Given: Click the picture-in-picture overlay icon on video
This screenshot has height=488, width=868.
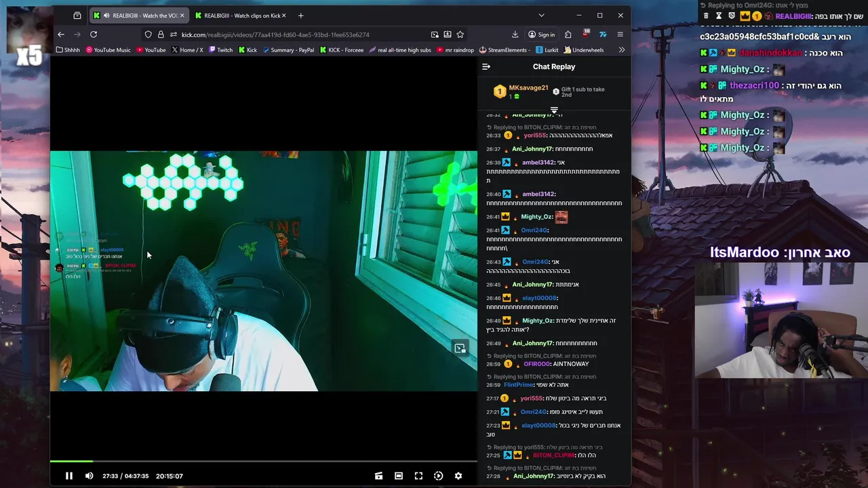Looking at the screenshot, I should coord(460,348).
